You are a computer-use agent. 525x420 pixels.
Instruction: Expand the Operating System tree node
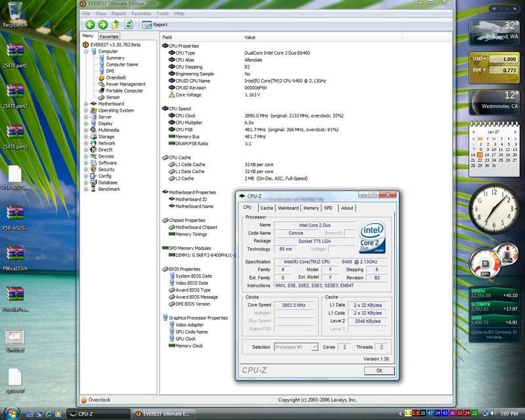click(86, 110)
